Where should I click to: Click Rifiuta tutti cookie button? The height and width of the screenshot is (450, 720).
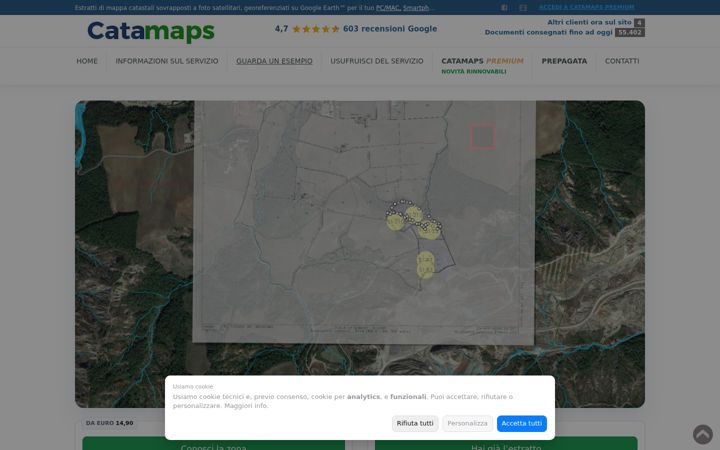pyautogui.click(x=415, y=423)
